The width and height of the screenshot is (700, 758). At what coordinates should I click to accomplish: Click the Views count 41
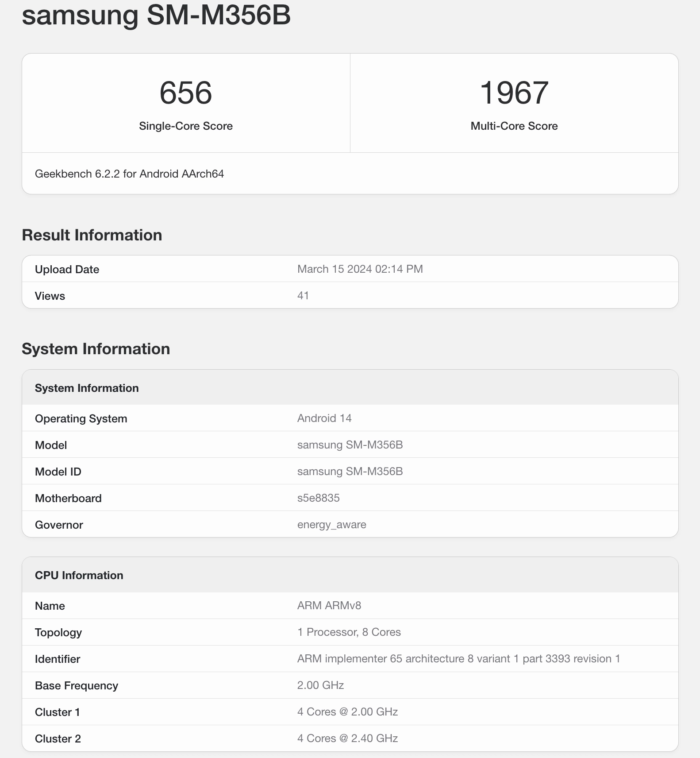point(303,296)
